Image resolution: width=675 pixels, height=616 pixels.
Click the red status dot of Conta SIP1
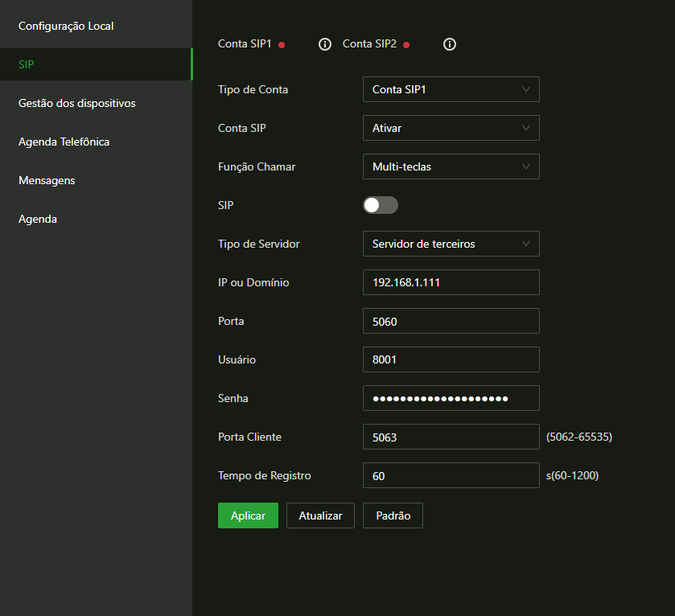[282, 45]
